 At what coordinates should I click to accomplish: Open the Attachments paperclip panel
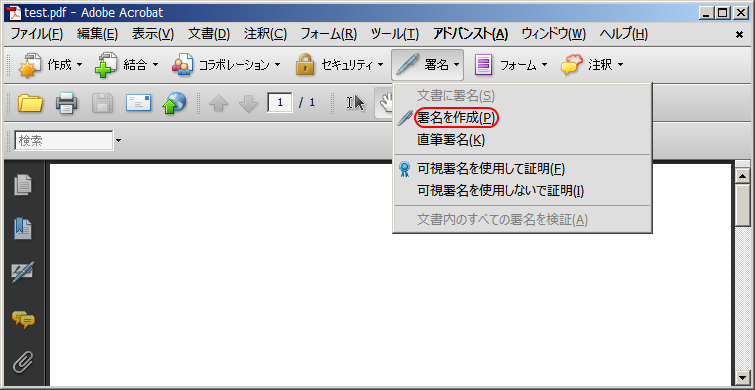click(x=23, y=362)
